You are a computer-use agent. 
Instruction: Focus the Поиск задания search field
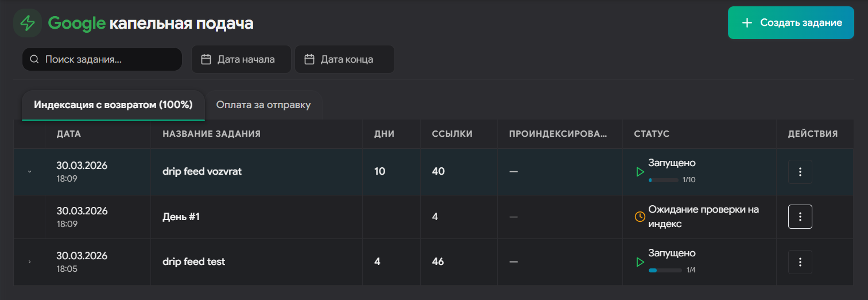pyautogui.click(x=102, y=59)
